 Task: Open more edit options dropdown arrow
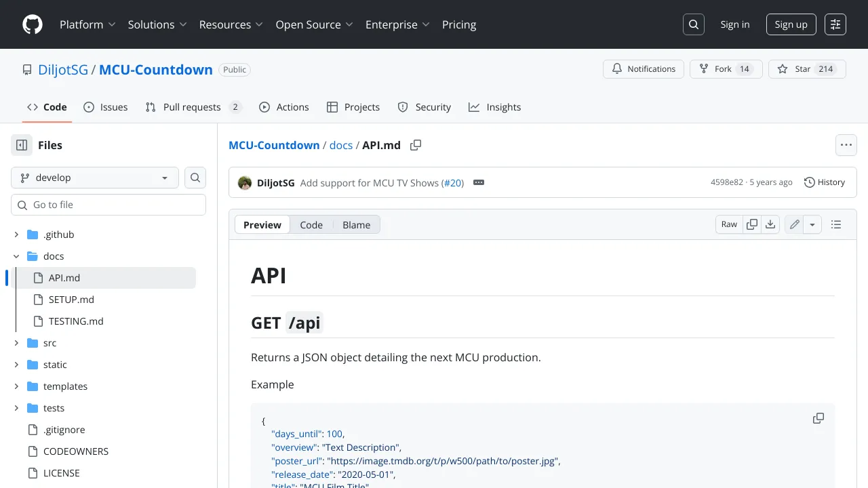tap(812, 224)
